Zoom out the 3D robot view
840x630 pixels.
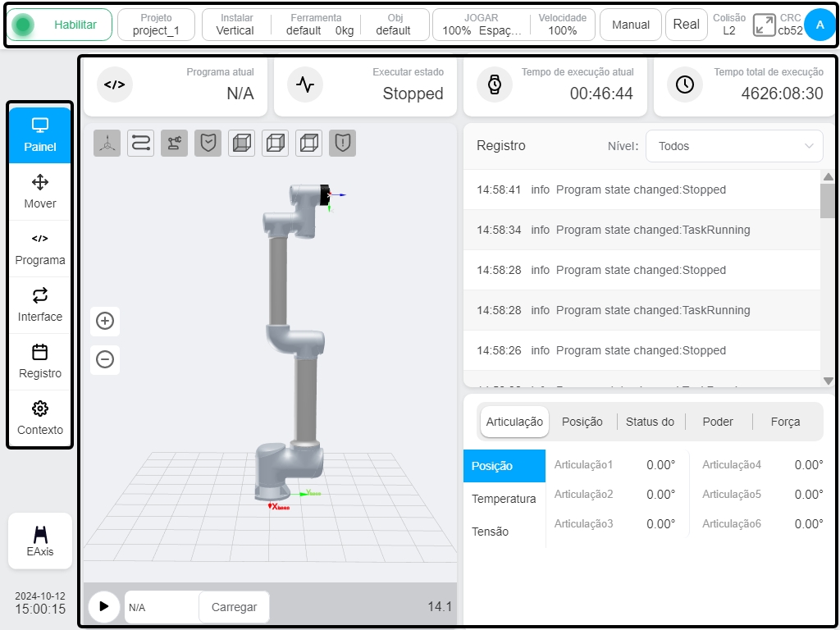[x=105, y=359]
